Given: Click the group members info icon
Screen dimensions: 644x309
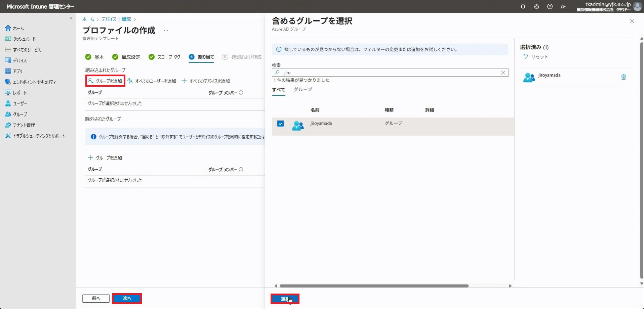Looking at the screenshot, I should click(241, 93).
